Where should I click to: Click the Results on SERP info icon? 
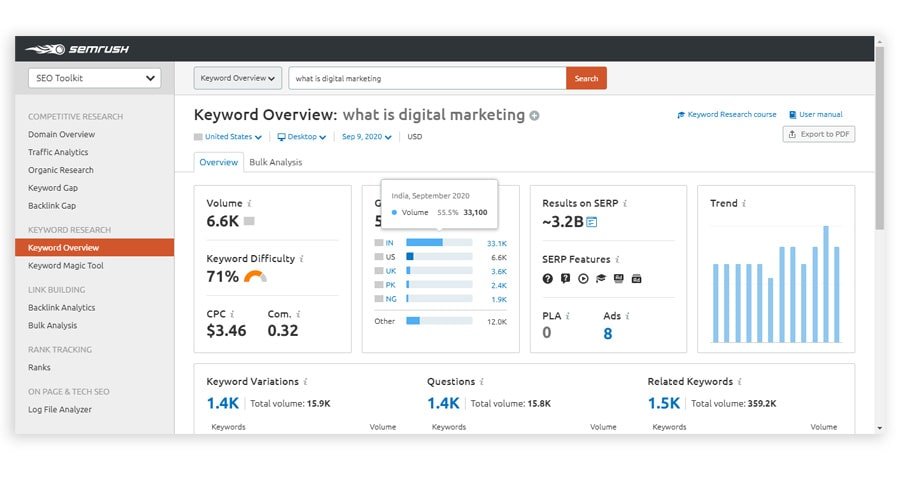[x=625, y=204]
